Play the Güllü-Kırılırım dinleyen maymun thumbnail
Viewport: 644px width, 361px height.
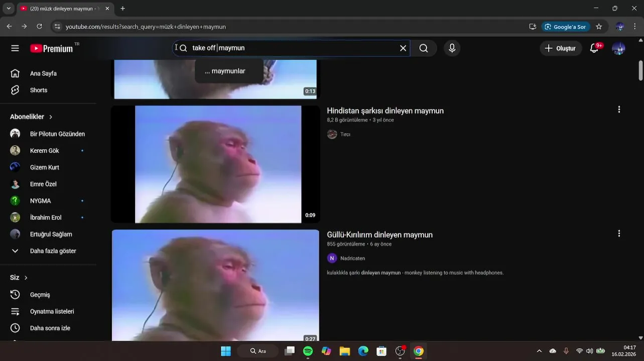tap(215, 285)
